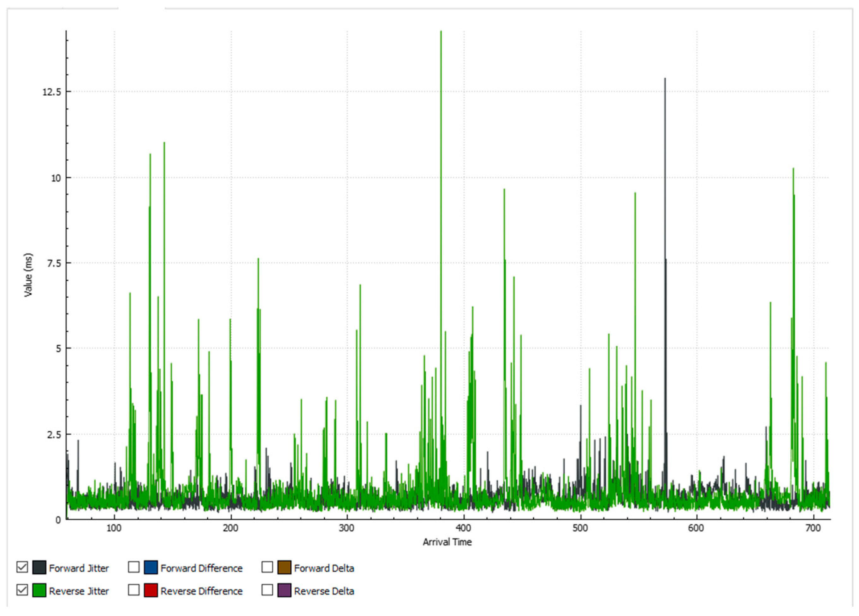Click the purple Reverse Delta color swatch
The width and height of the screenshot is (859, 616).
[x=284, y=590]
